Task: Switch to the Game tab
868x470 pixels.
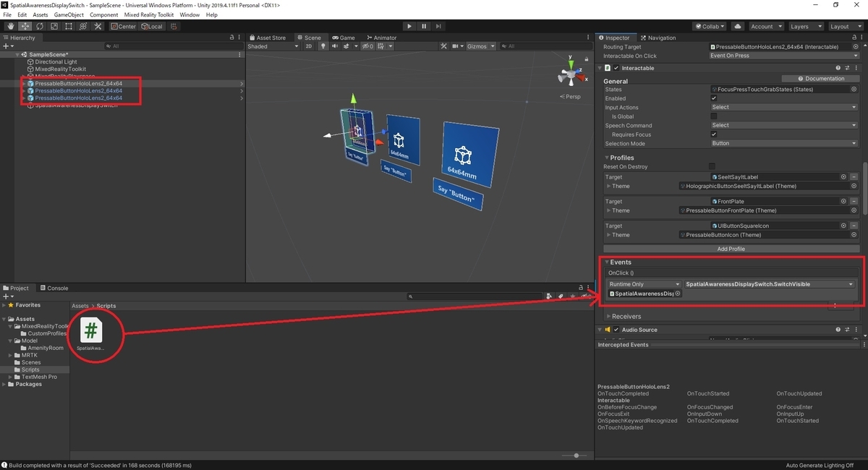Action: (343, 38)
